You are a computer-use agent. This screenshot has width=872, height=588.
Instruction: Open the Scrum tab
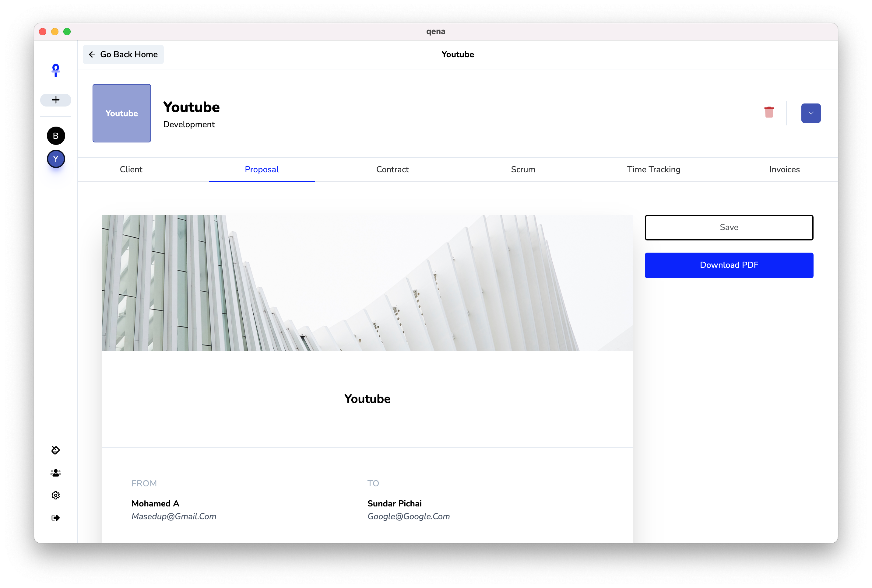click(523, 170)
